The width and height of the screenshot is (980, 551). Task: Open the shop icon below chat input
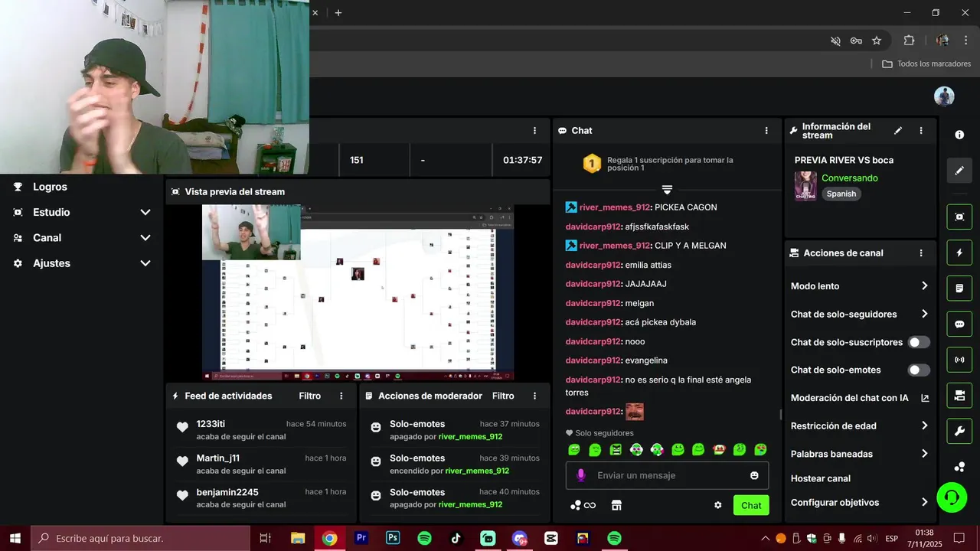point(616,505)
